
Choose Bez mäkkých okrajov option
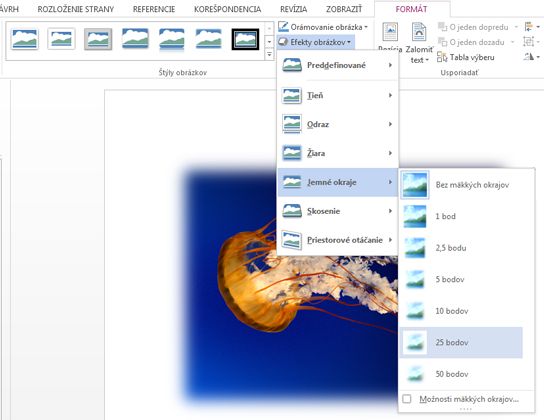coord(461,185)
